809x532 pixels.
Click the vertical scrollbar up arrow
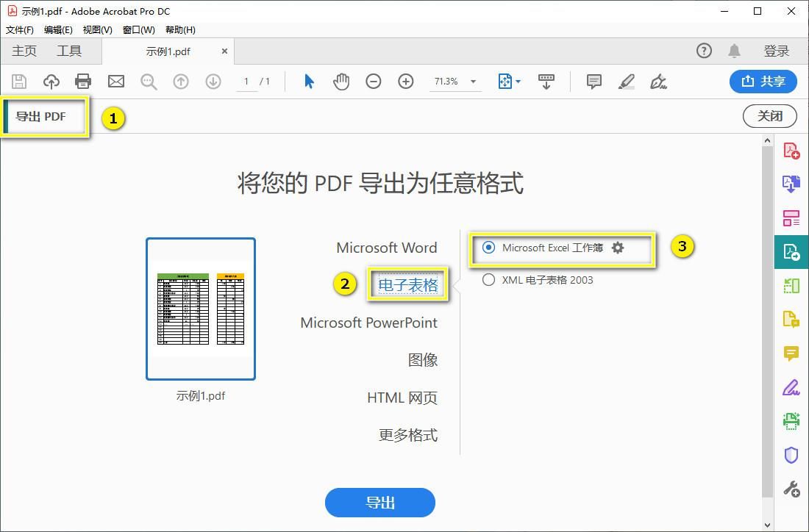click(767, 140)
